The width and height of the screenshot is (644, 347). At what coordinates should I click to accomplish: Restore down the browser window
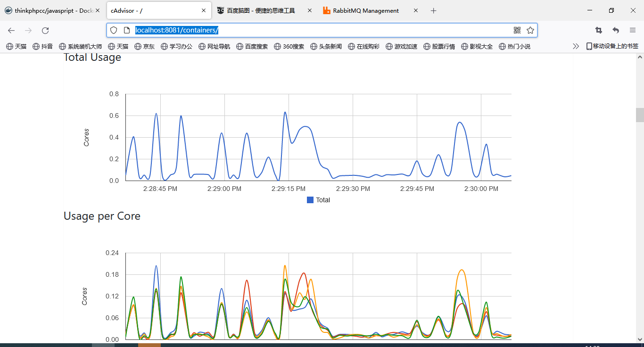point(611,10)
